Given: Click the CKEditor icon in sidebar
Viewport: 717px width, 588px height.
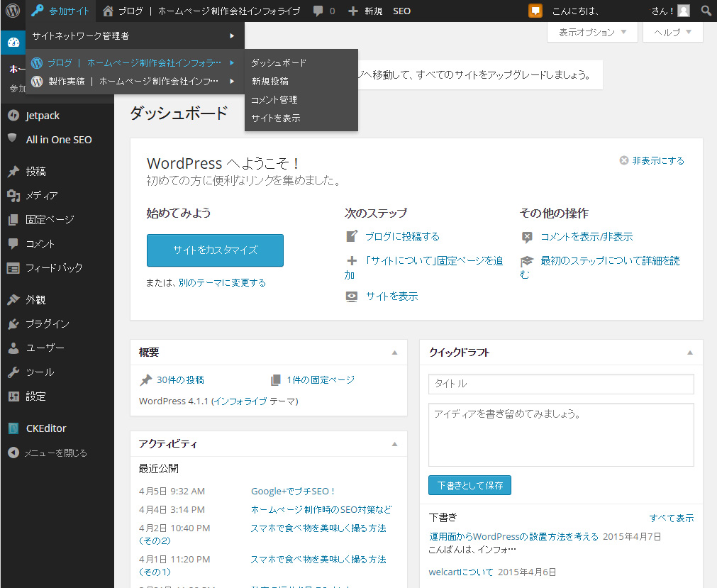Looking at the screenshot, I should coord(13,428).
